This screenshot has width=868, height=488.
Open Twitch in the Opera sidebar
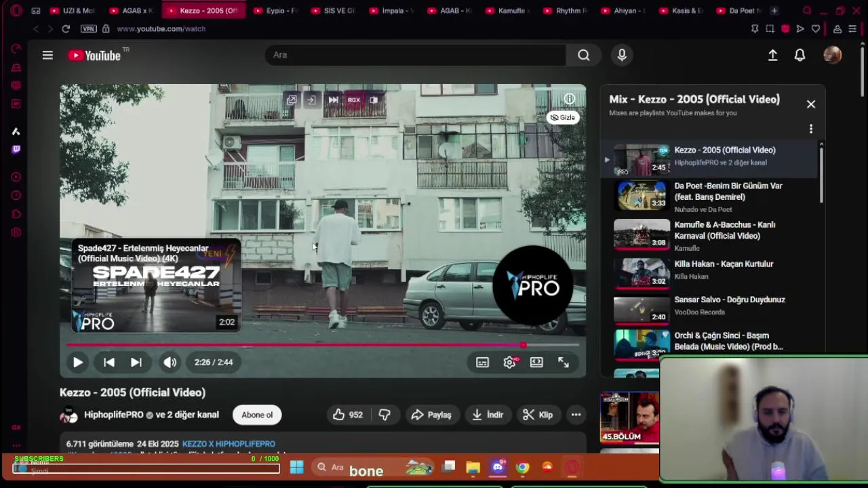tap(16, 149)
